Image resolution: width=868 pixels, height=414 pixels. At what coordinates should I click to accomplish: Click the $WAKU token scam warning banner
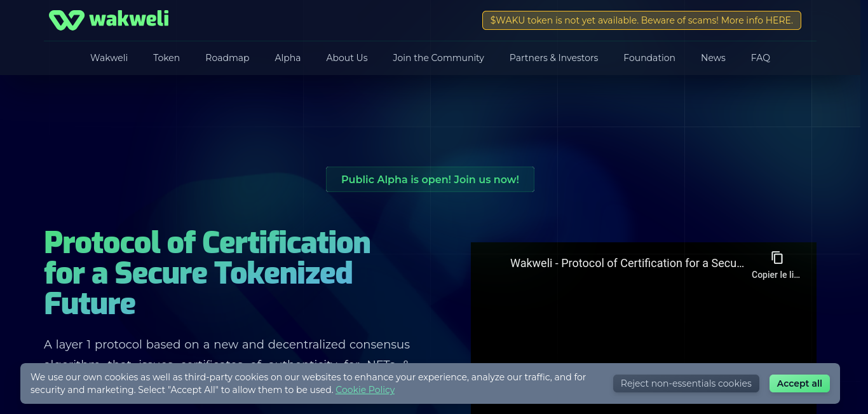(642, 20)
